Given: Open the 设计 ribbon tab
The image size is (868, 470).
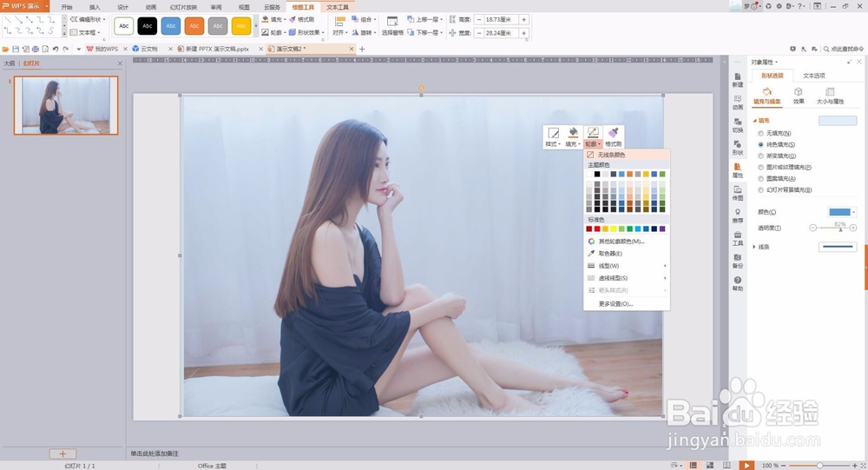Looking at the screenshot, I should (x=123, y=7).
